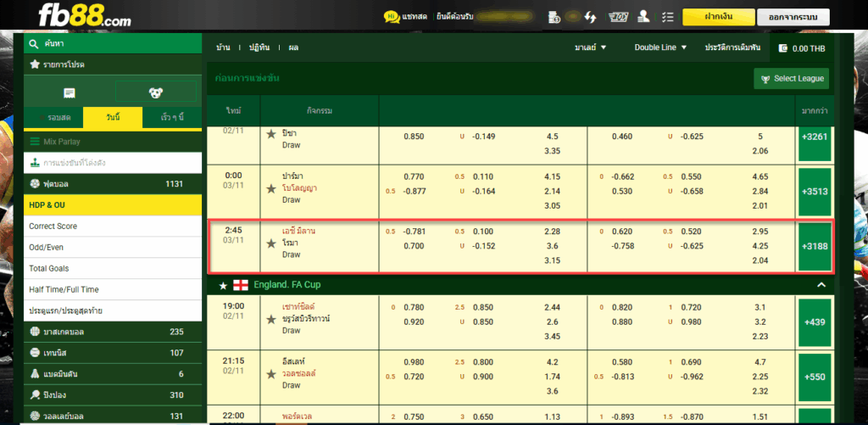The height and width of the screenshot is (425, 868).
Task: Switch to the วันนี้ today tab
Action: pos(113,117)
